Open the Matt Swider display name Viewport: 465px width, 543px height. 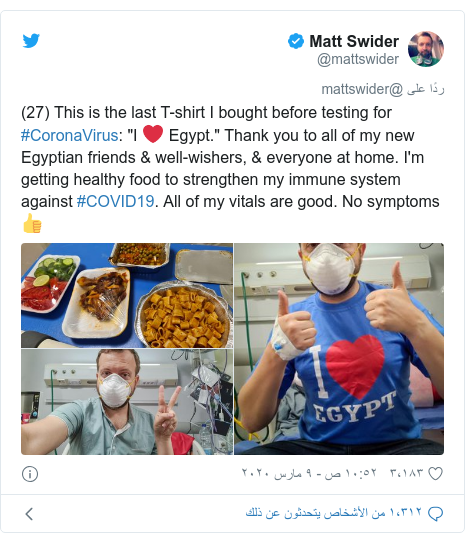pos(354,41)
